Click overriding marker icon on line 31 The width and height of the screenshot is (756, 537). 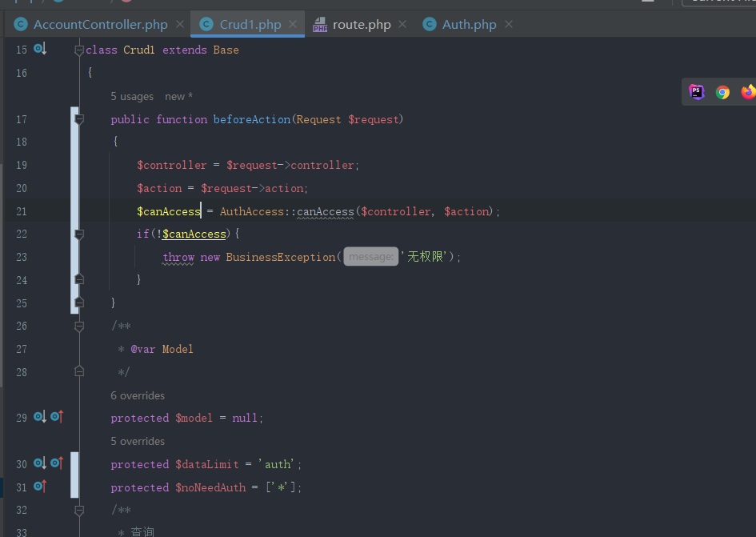[x=40, y=486]
